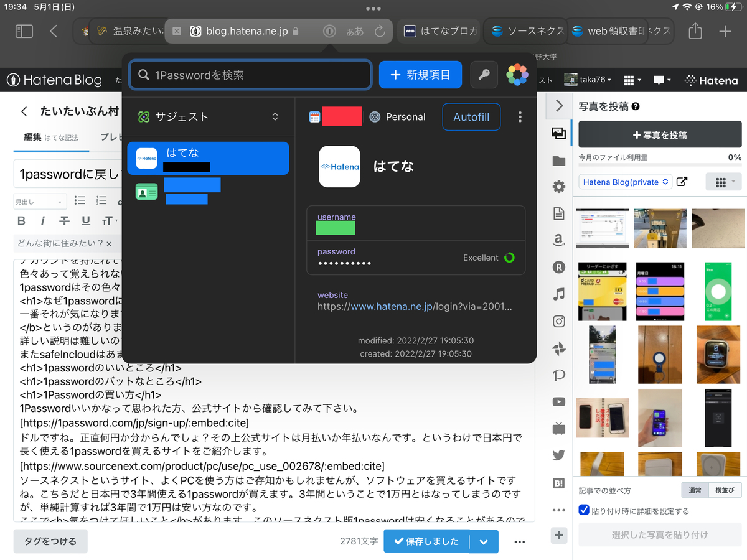747x560 pixels.
Task: Select 横並び photo arrangement
Action: coord(725,490)
